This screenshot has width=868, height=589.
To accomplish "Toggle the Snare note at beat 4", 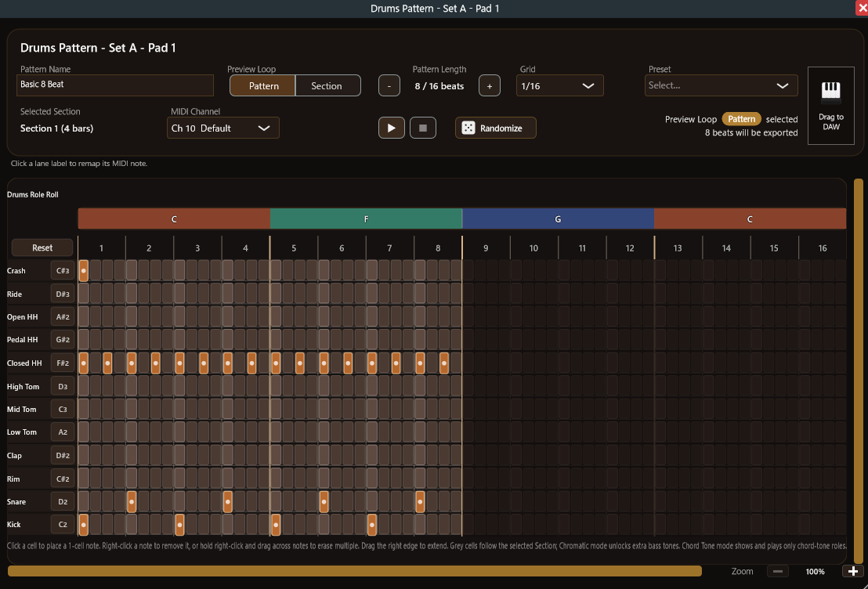I will pyautogui.click(x=227, y=501).
